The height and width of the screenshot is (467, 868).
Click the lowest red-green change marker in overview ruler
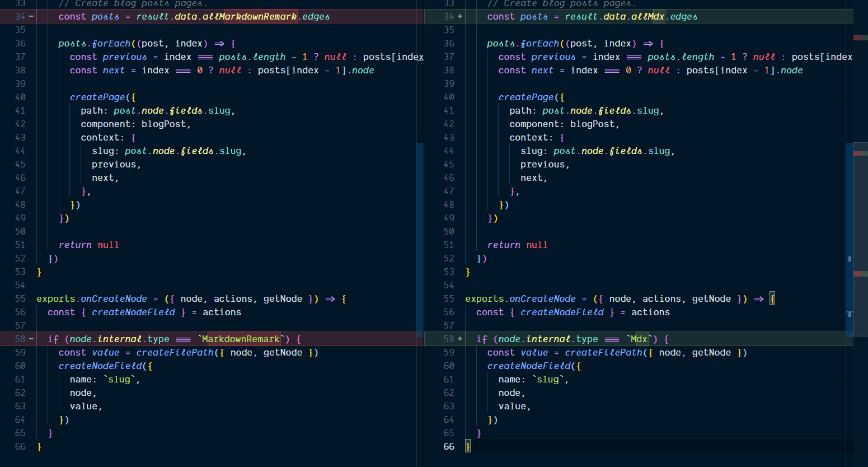coord(860,274)
